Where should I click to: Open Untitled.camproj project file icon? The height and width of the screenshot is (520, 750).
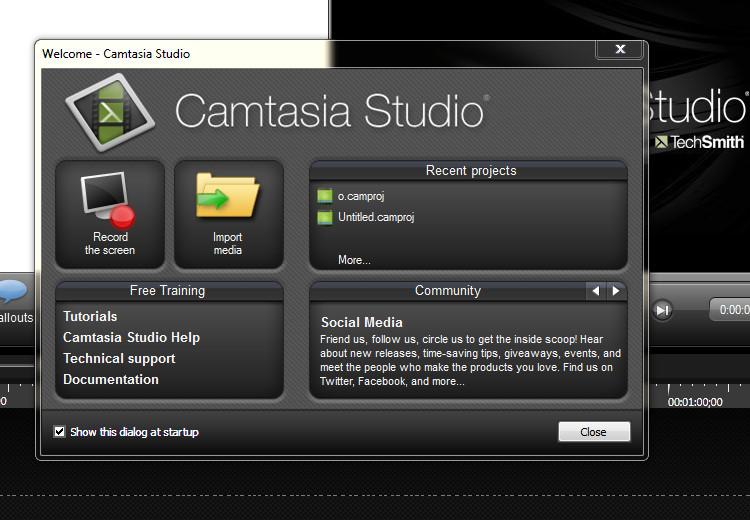[x=325, y=218]
